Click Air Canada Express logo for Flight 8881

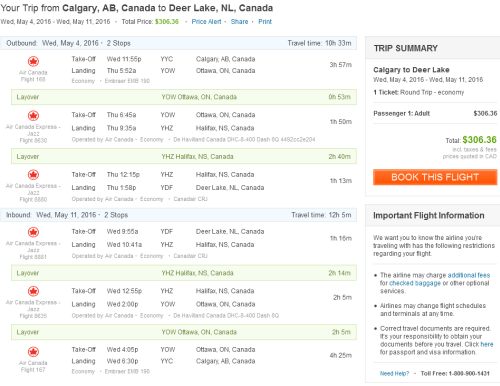pos(33,232)
